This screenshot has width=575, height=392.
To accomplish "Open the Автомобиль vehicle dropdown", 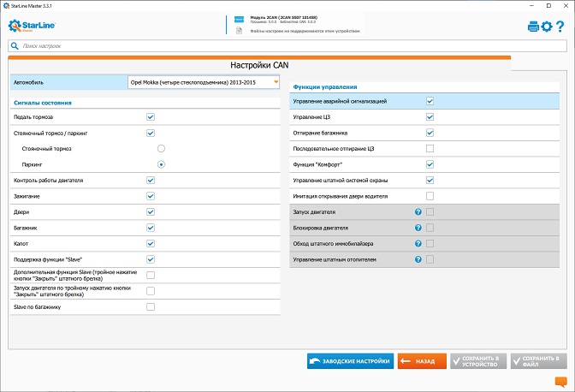I will (x=204, y=82).
